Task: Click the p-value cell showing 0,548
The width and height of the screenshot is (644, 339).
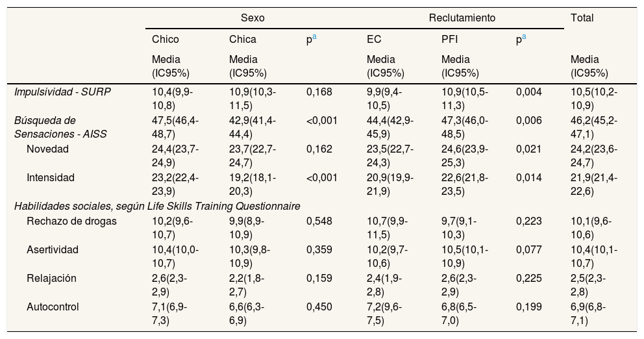Action: click(319, 222)
